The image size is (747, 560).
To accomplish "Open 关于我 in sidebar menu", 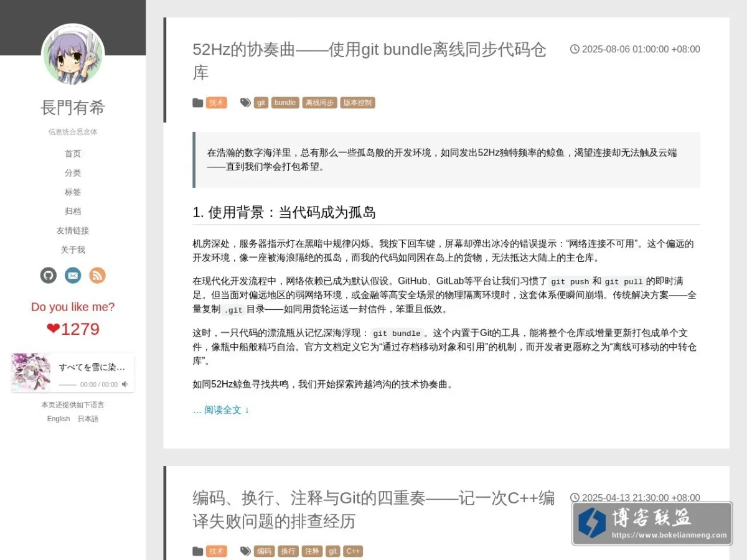I will click(73, 250).
